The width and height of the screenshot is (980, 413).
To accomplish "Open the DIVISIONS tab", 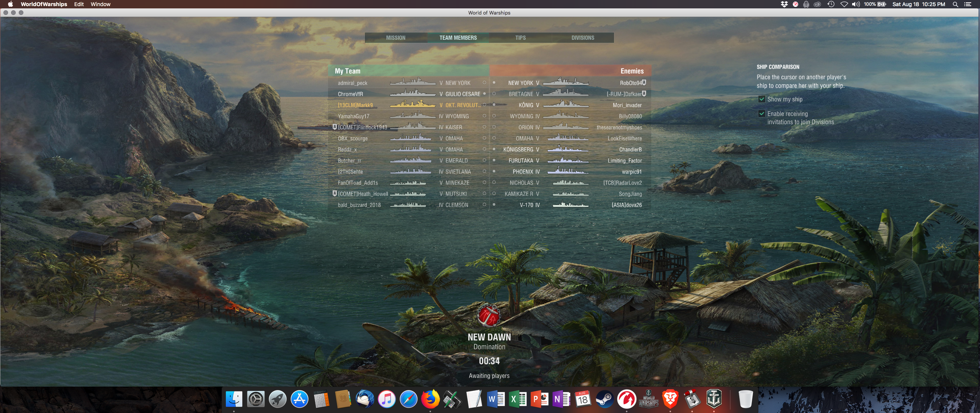I will point(583,37).
